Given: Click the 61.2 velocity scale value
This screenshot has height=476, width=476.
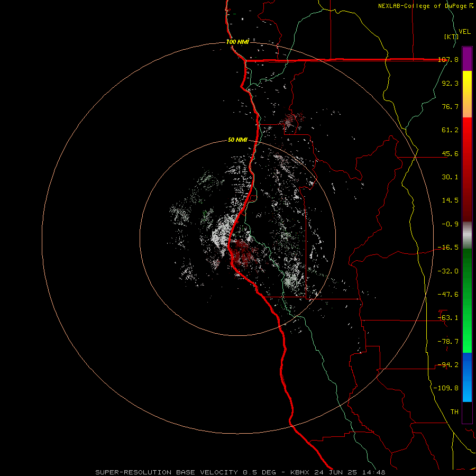Looking at the screenshot, I should (x=450, y=130).
